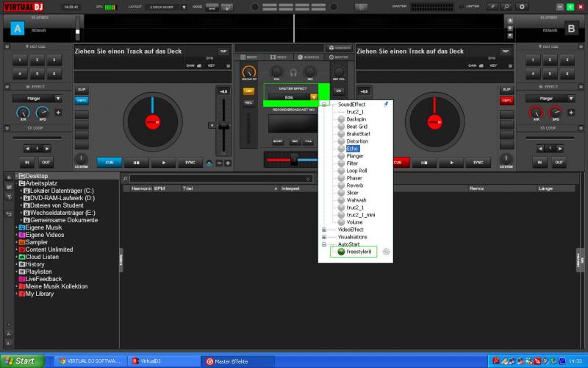Open the History folder
588x368 pixels.
tap(32, 264)
